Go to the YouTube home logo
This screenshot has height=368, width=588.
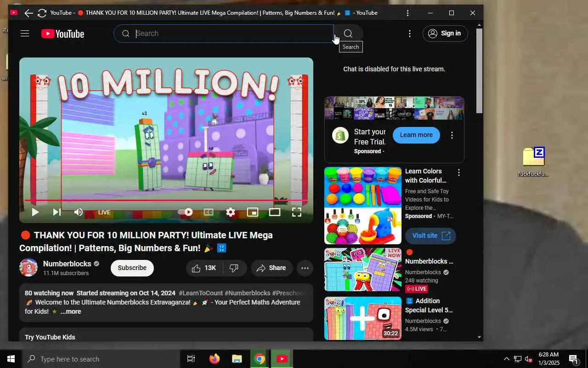[x=62, y=34]
